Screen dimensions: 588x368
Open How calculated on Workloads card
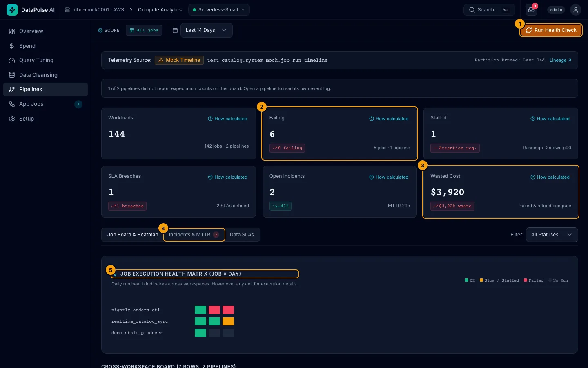pyautogui.click(x=227, y=119)
